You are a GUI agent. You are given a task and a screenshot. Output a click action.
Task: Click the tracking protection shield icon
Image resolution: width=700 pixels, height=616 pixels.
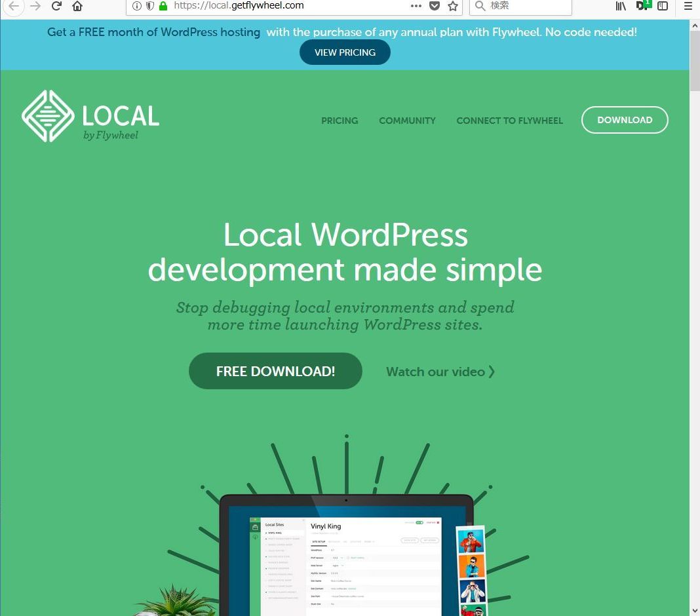150,6
